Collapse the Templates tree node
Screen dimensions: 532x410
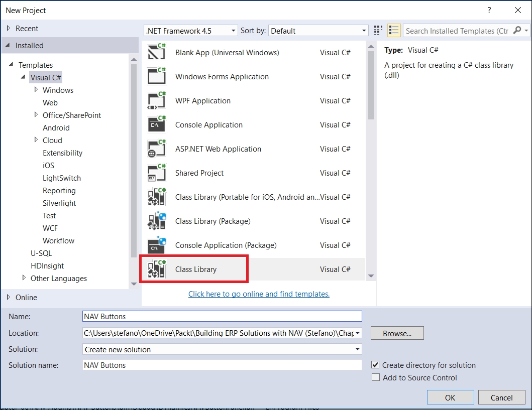(x=11, y=64)
